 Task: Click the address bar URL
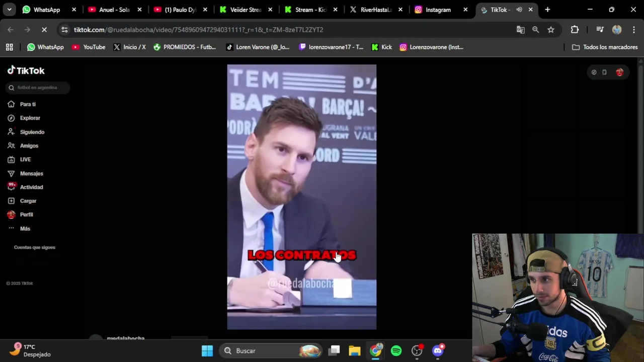198,30
